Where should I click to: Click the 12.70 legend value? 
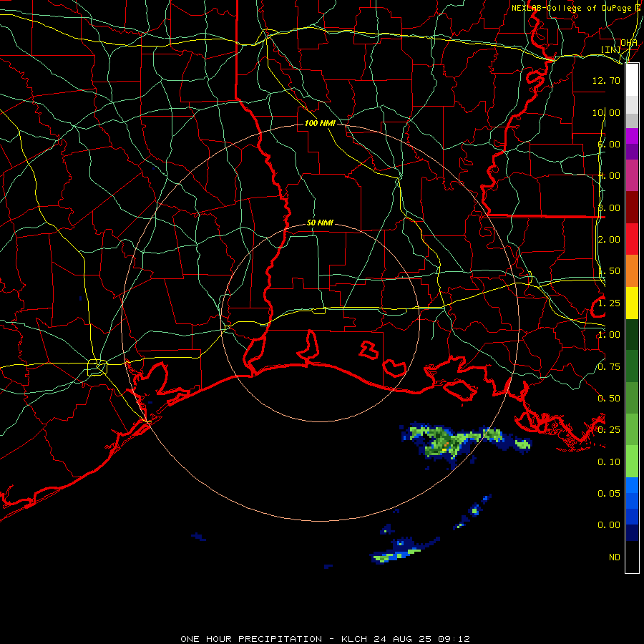tap(606, 80)
